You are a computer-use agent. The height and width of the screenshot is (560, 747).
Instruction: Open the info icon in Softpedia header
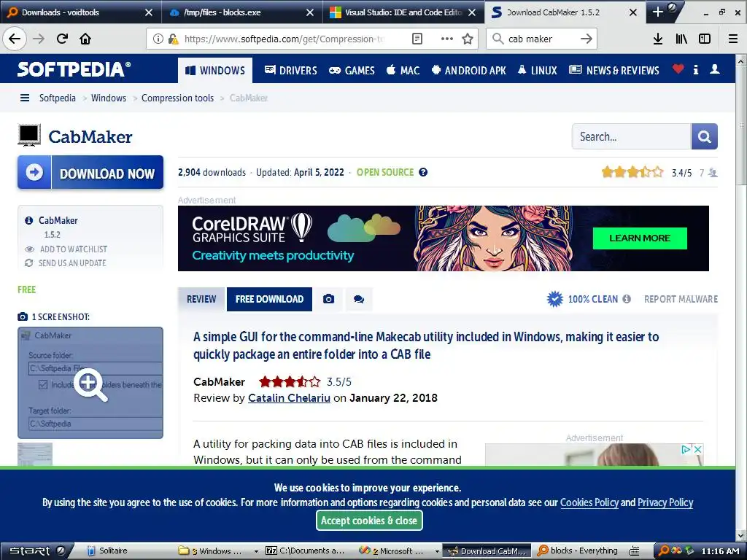tap(696, 69)
